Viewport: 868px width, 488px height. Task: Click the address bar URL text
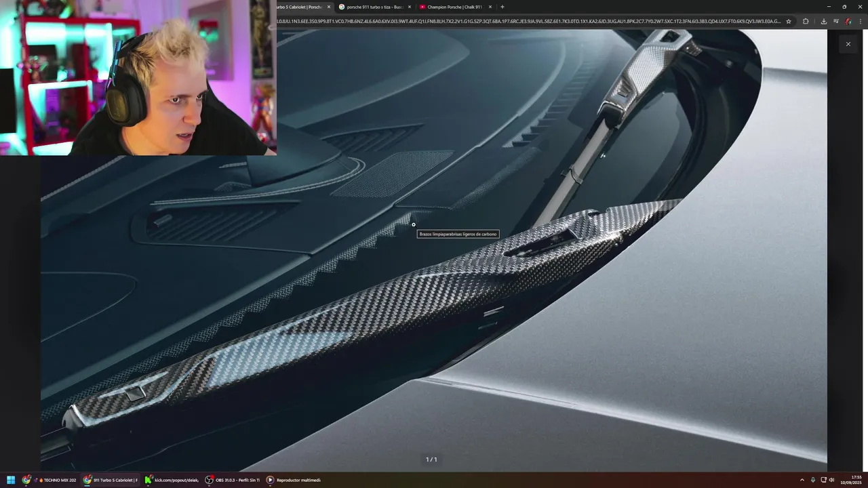click(529, 21)
